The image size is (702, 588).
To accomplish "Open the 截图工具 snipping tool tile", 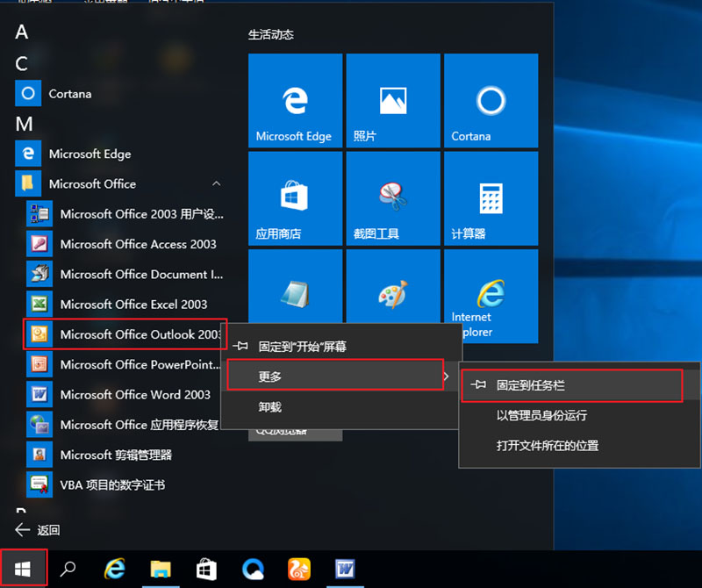I will (x=393, y=198).
